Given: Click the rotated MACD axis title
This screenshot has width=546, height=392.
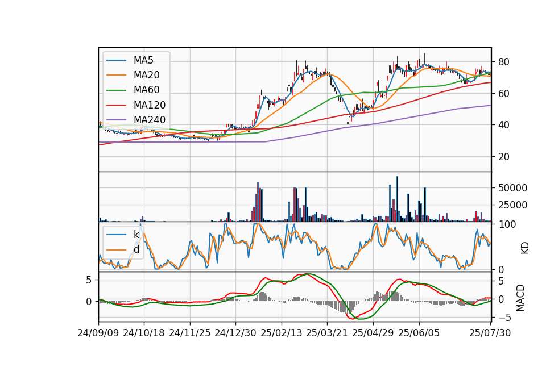Looking at the screenshot, I should pyautogui.click(x=520, y=298).
